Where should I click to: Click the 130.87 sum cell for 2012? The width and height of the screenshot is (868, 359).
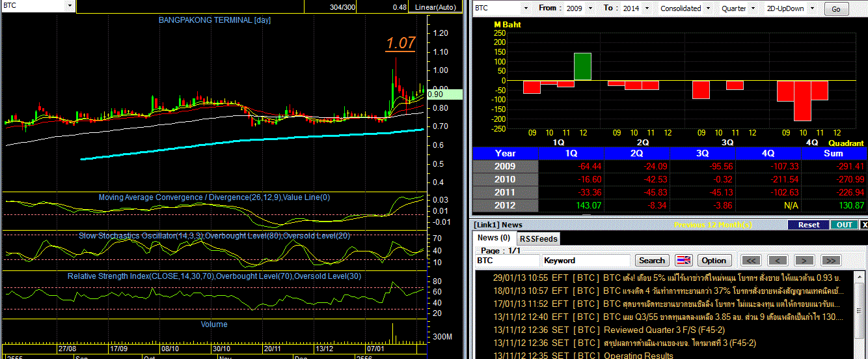point(834,205)
